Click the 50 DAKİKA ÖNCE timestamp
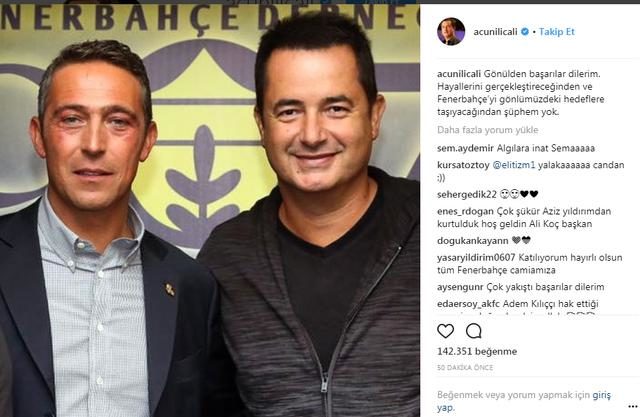The width and height of the screenshot is (640, 417). (x=465, y=367)
